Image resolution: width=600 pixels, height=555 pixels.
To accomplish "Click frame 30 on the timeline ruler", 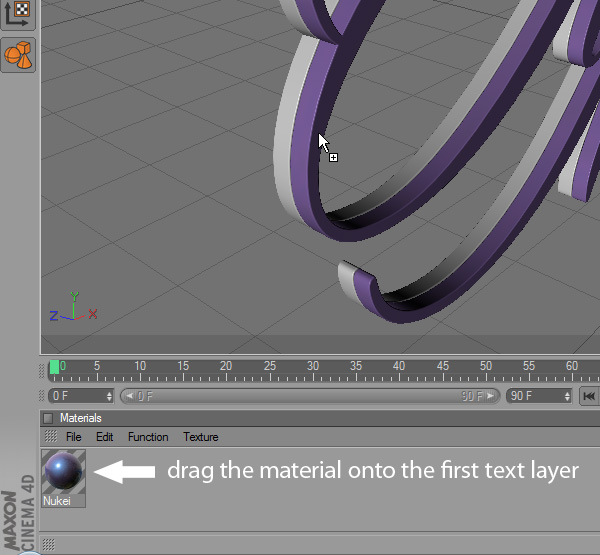I will [312, 370].
